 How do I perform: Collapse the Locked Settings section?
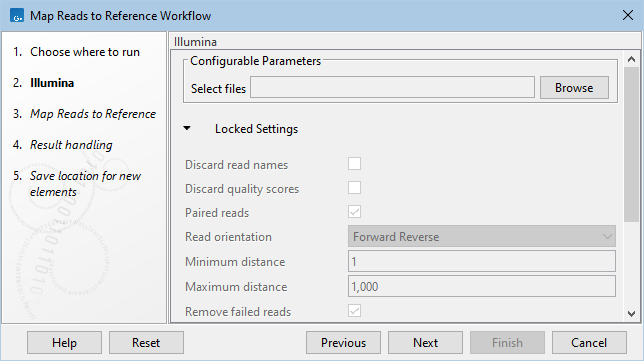tap(187, 128)
